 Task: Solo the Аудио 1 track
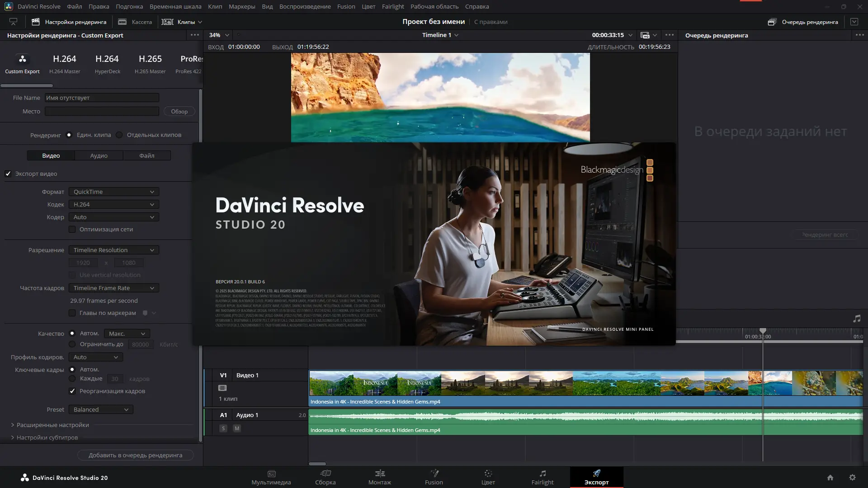[x=223, y=428]
